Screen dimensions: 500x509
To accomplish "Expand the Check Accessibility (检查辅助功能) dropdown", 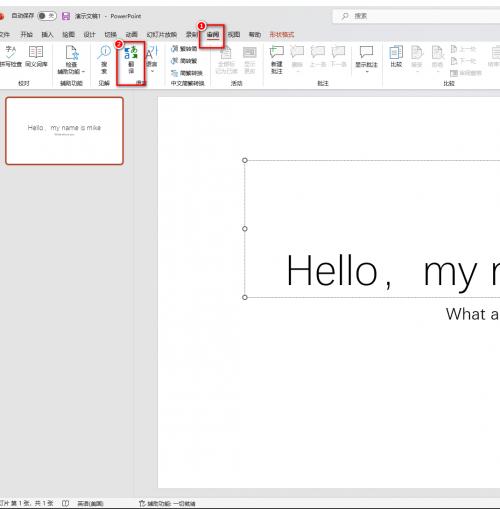I will click(83, 72).
